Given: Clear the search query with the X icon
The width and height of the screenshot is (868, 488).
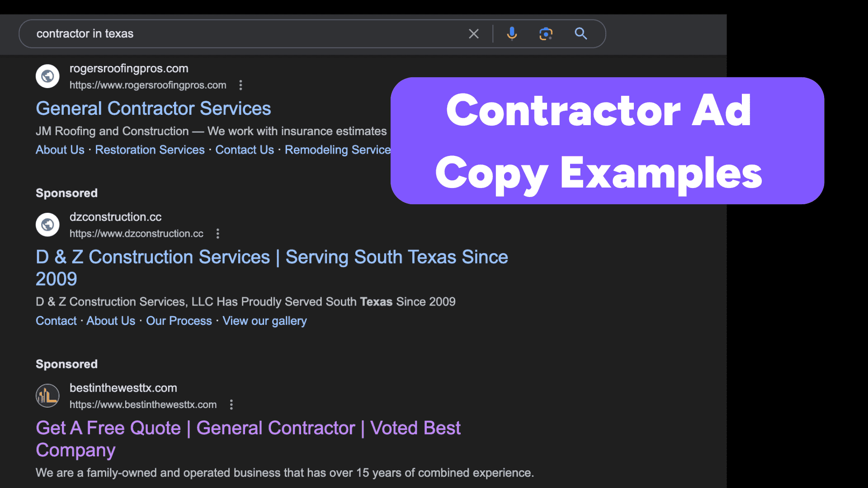Looking at the screenshot, I should pyautogui.click(x=474, y=33).
